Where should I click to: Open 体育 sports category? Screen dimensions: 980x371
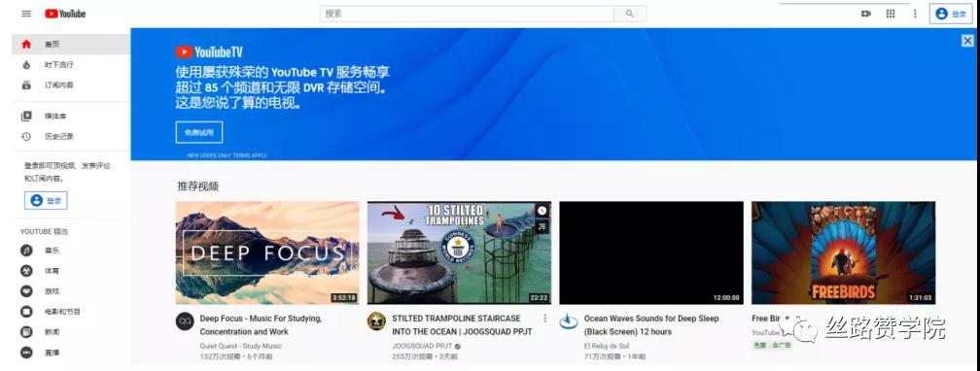(x=71, y=271)
